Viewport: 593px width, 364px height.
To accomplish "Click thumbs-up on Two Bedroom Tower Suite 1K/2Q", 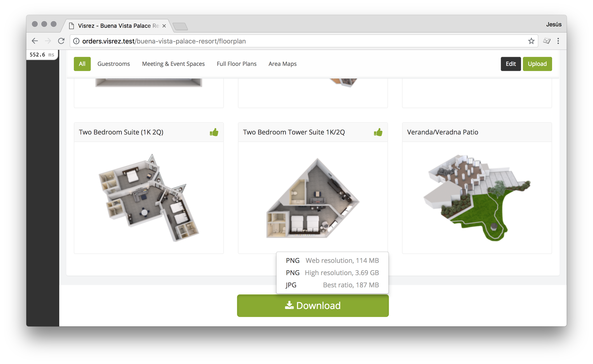I will [378, 132].
